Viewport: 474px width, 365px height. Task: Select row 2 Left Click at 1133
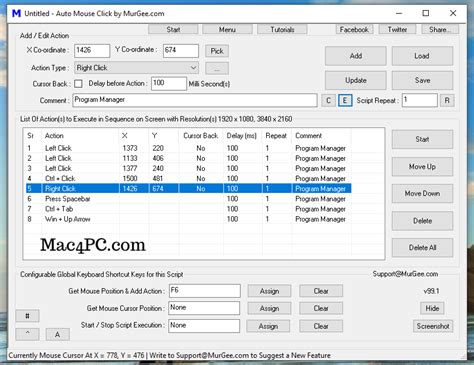[x=188, y=158]
